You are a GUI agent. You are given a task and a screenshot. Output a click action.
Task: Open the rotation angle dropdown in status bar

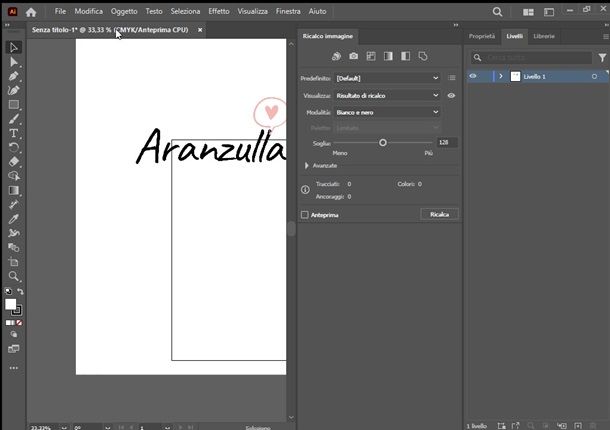point(107,427)
